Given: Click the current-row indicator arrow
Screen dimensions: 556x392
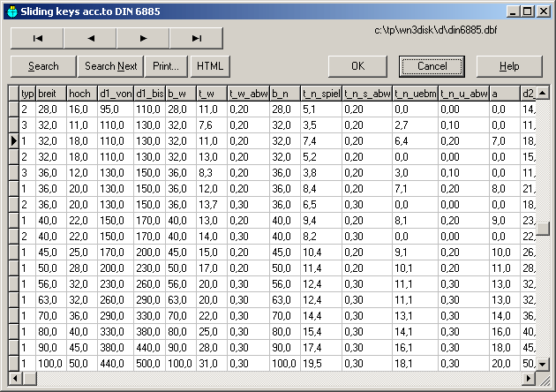Looking at the screenshot, I should 13,140.
